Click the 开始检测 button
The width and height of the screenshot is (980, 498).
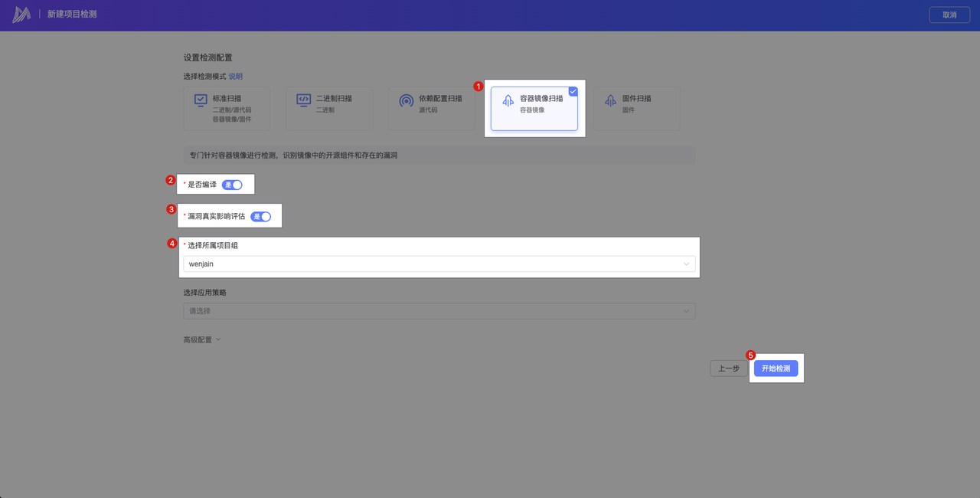(776, 369)
